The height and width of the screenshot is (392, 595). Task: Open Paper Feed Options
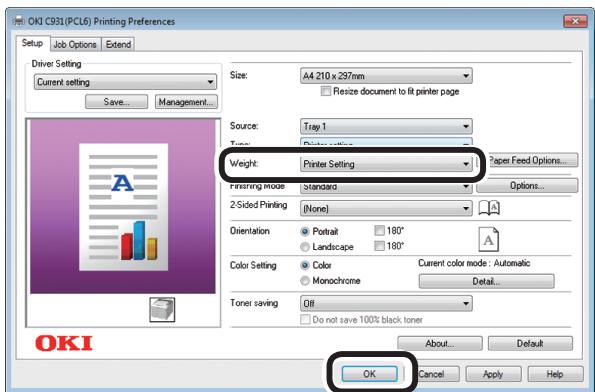click(x=532, y=160)
